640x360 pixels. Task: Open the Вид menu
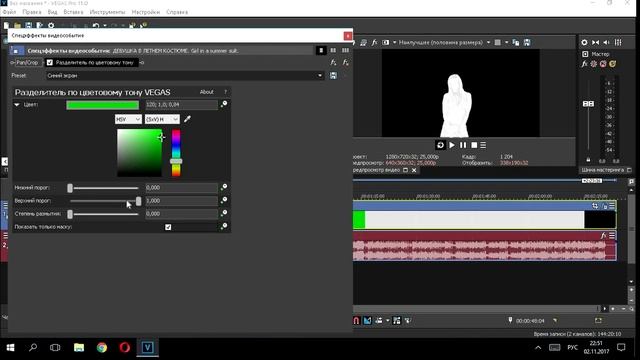52,12
